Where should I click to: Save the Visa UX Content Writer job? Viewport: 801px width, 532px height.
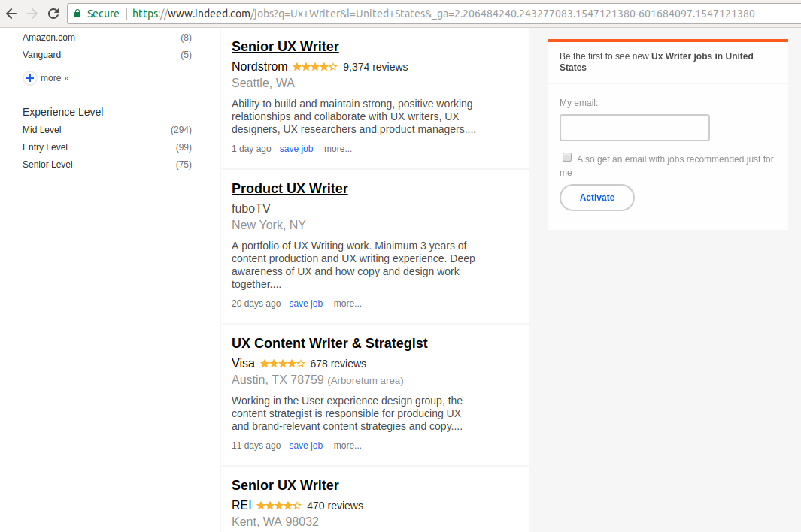point(306,445)
